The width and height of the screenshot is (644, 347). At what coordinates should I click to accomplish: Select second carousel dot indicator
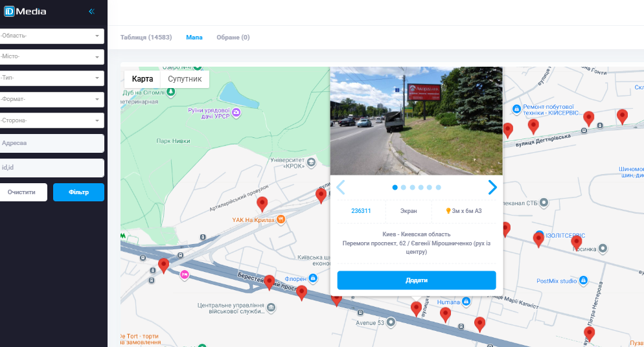(404, 188)
